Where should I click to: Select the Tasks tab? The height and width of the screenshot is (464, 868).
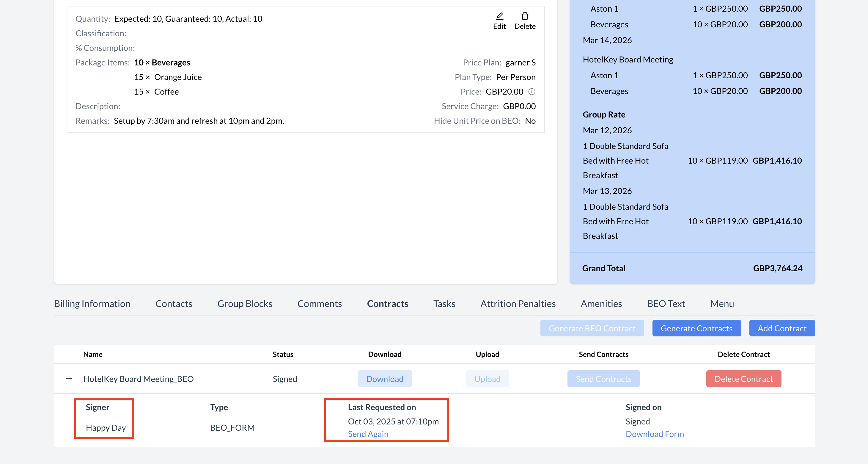pyautogui.click(x=444, y=303)
